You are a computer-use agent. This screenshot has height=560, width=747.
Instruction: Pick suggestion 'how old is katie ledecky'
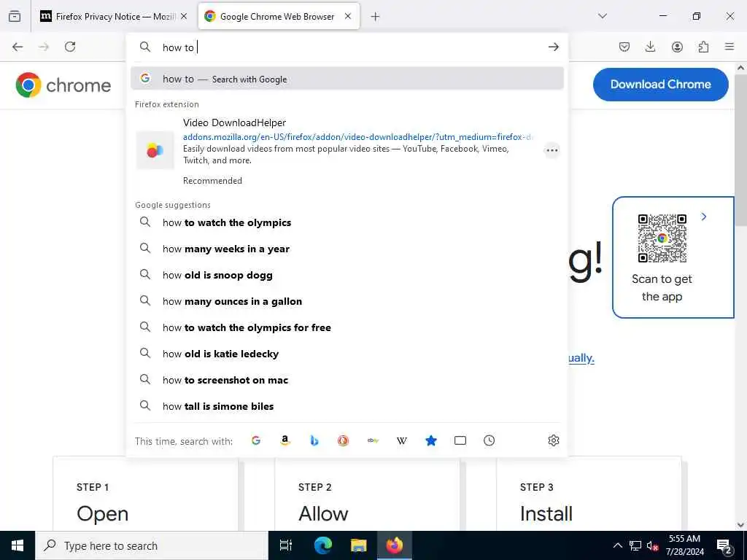point(347,354)
